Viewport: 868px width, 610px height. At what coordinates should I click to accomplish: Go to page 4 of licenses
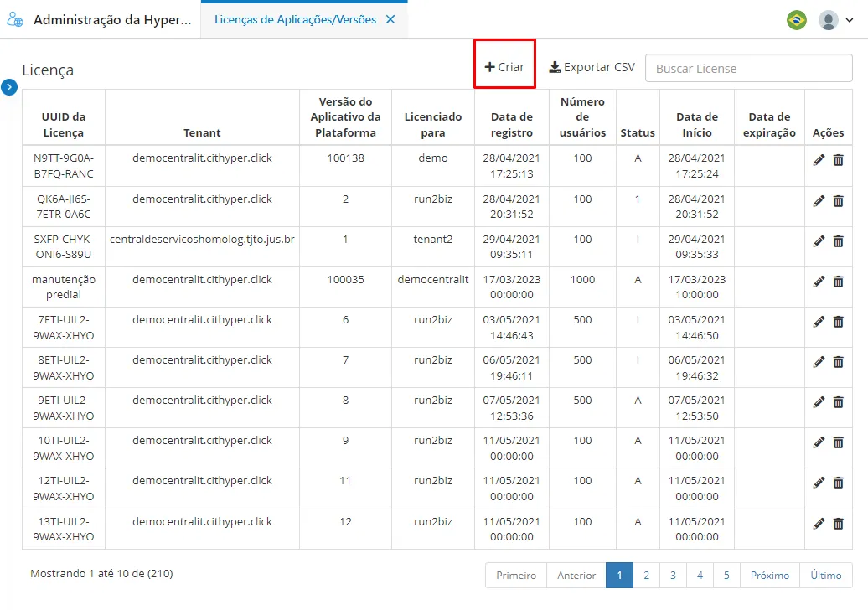700,575
